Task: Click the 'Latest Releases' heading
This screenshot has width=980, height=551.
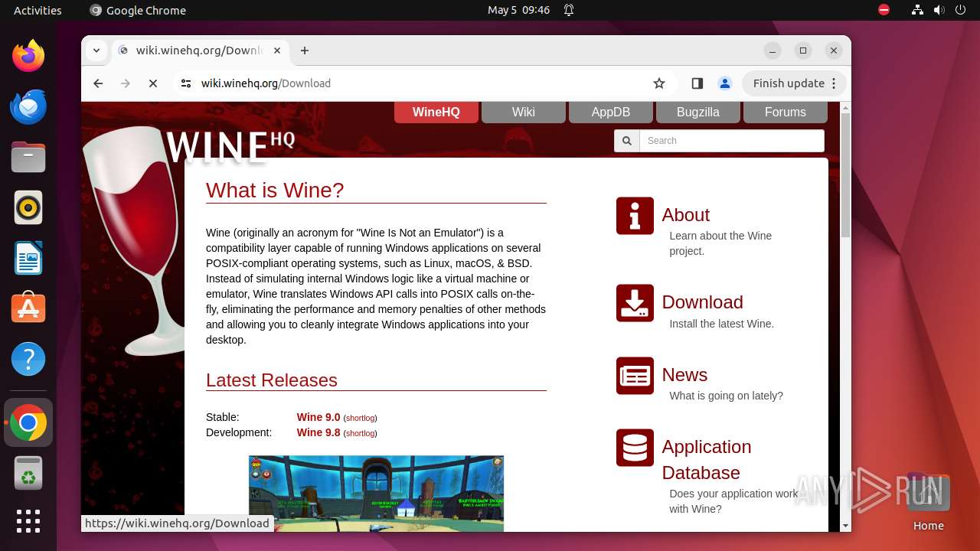Action: (272, 380)
